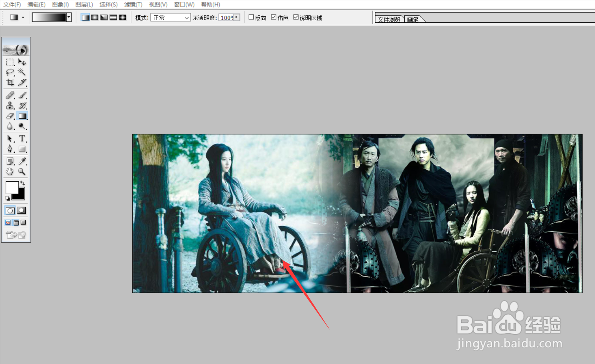Choose the reflected gradient style
Screen dimensions: 595x364
(x=113, y=17)
